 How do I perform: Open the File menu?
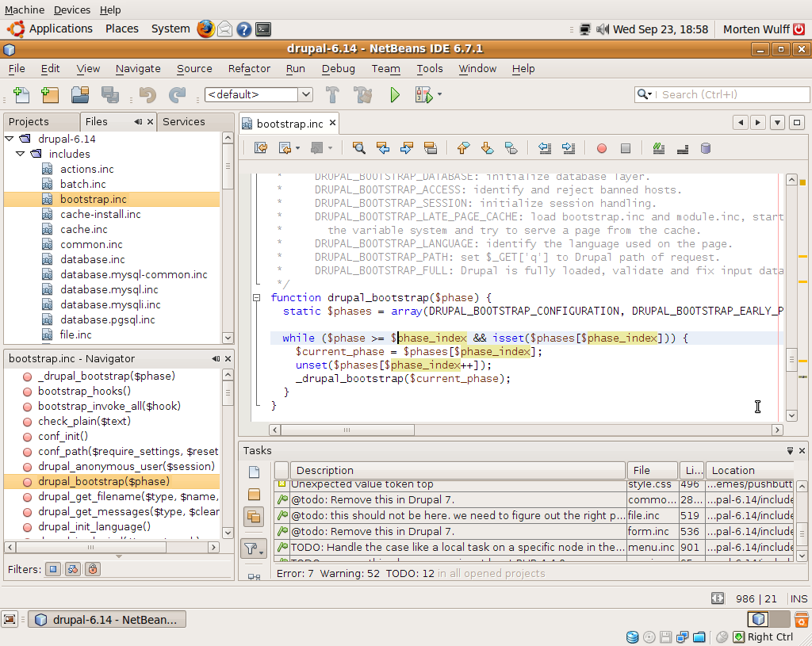pos(17,69)
